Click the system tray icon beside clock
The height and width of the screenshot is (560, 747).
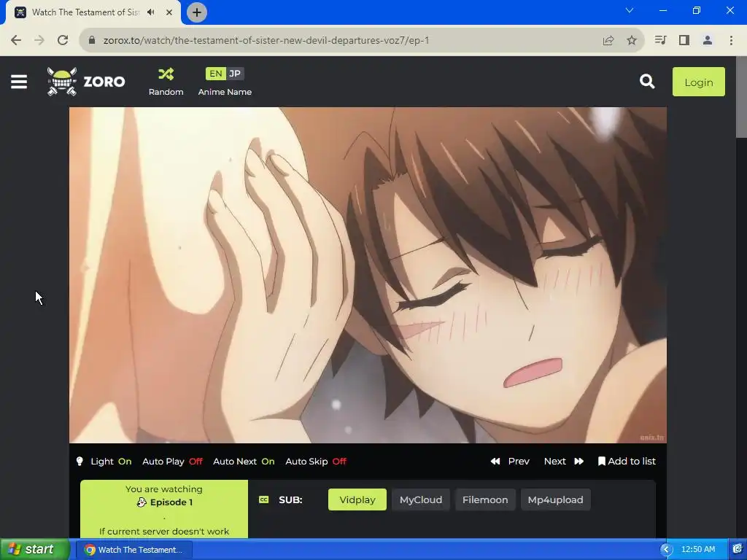click(738, 550)
